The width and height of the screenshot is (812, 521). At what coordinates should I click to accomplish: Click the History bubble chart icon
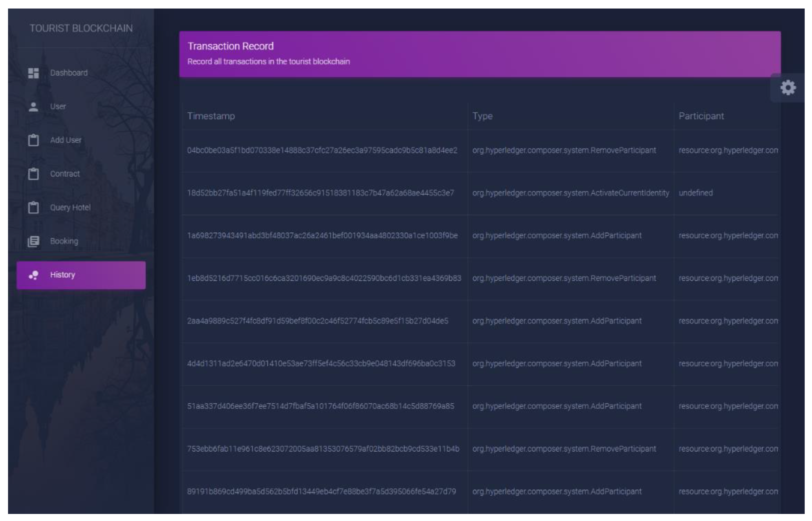tap(33, 275)
